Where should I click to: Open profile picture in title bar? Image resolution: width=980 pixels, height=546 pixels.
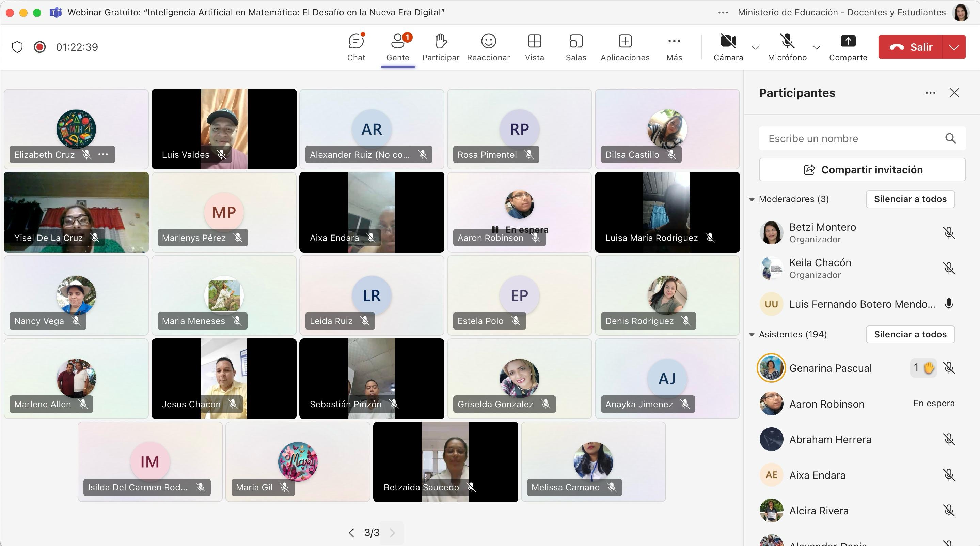[x=961, y=13]
